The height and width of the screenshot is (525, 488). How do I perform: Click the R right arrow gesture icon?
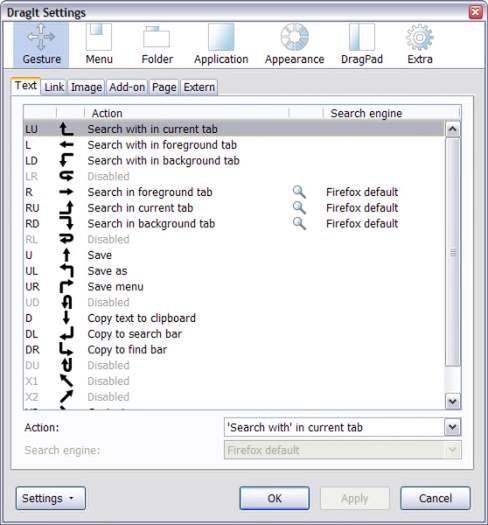(66, 192)
